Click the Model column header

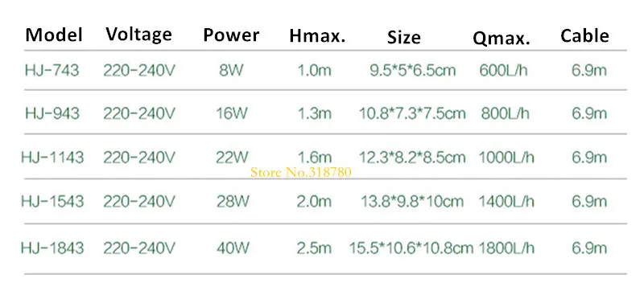pyautogui.click(x=54, y=35)
